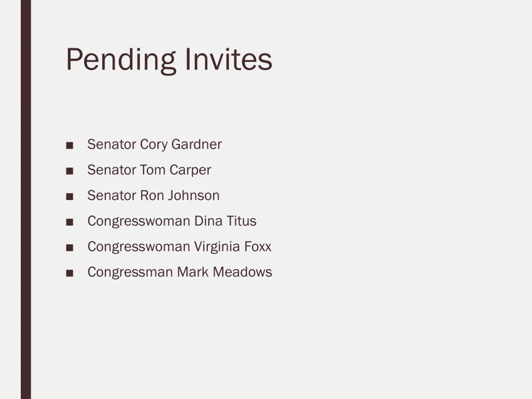
Task: Select the dark vertical accent bar
Action: point(26,199)
